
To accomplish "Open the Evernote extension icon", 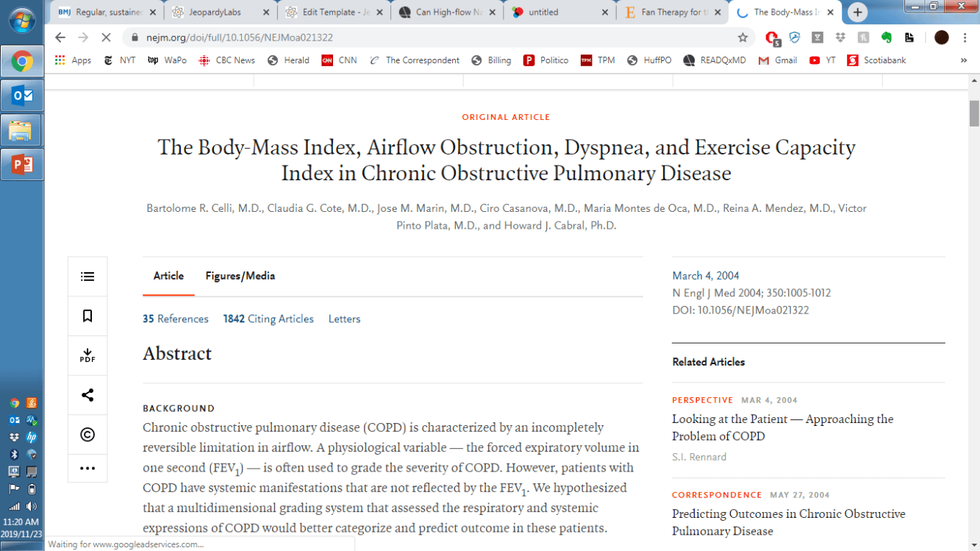I will pyautogui.click(x=887, y=38).
